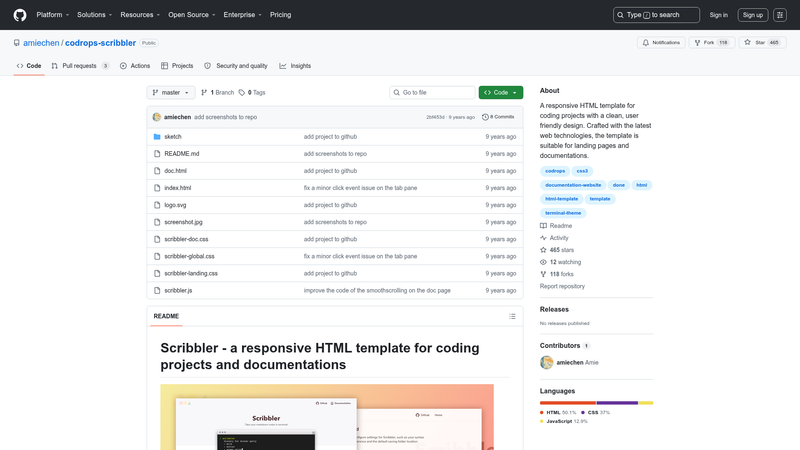Open the sketch folder
Viewport: 800px width, 450px height.
(x=172, y=137)
